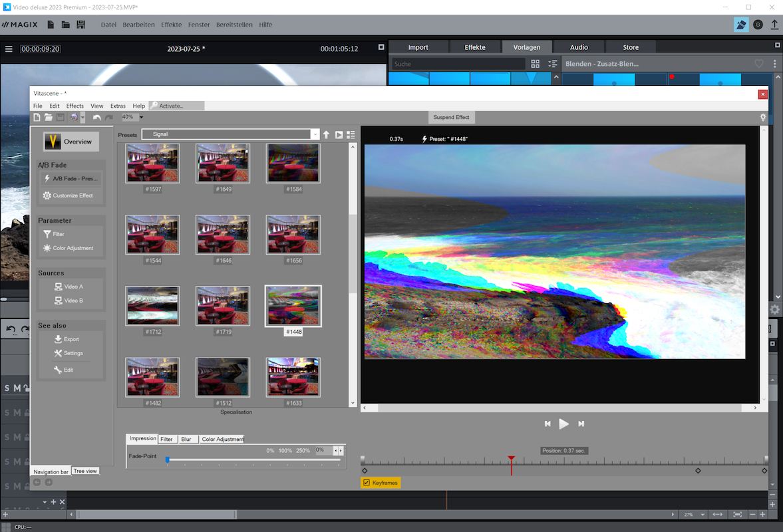Click the Vitascene Overview button
Image resolution: width=783 pixels, height=532 pixels.
pyautogui.click(x=71, y=142)
